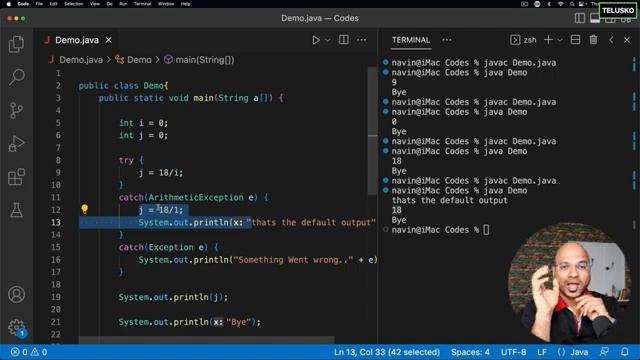
Task: Create a new terminal with plus icon
Action: [548, 40]
